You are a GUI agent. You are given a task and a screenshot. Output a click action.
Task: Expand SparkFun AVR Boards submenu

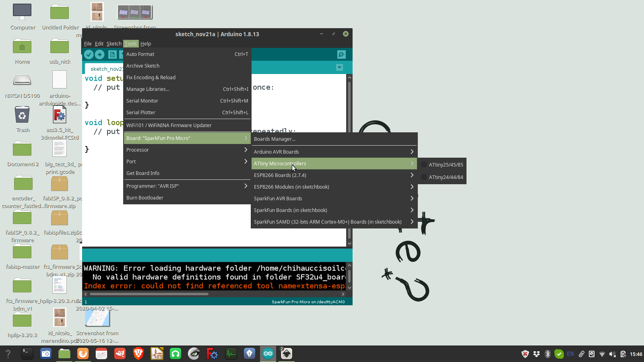coord(334,198)
